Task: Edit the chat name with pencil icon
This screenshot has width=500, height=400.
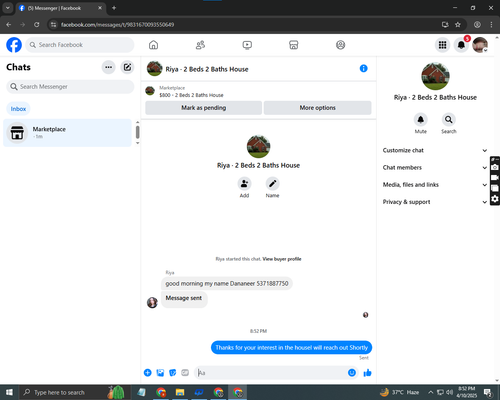Action: click(x=272, y=184)
